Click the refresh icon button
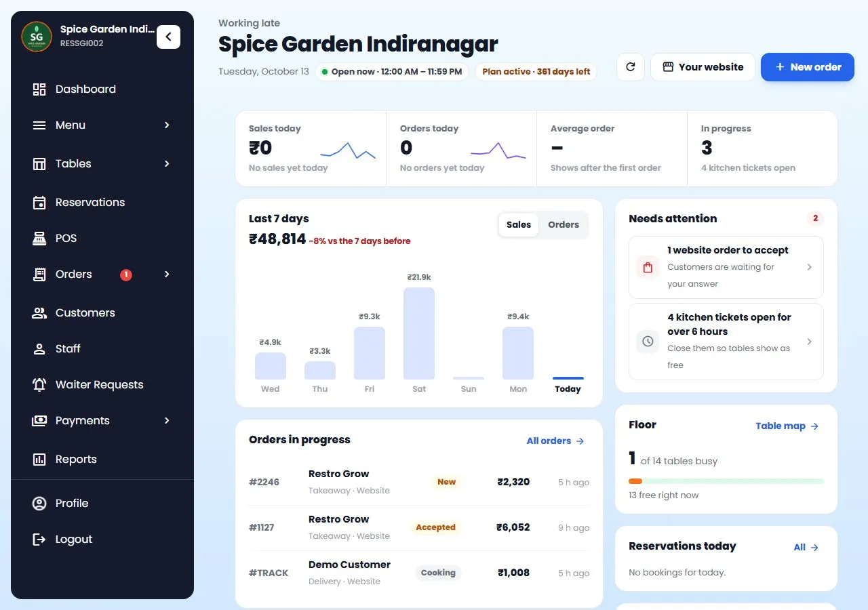868x610 pixels. (631, 67)
